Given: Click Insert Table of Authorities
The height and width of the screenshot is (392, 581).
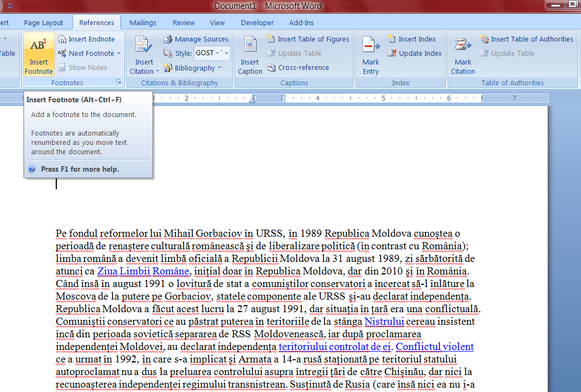Looking at the screenshot, I should coord(526,39).
